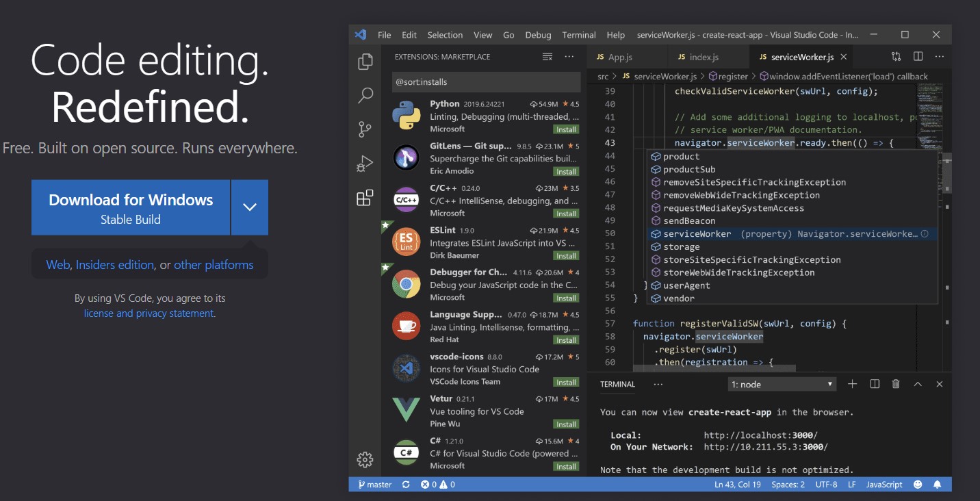Open the Explorer view in the activity bar
Image resolution: width=980 pixels, height=501 pixels.
point(365,62)
